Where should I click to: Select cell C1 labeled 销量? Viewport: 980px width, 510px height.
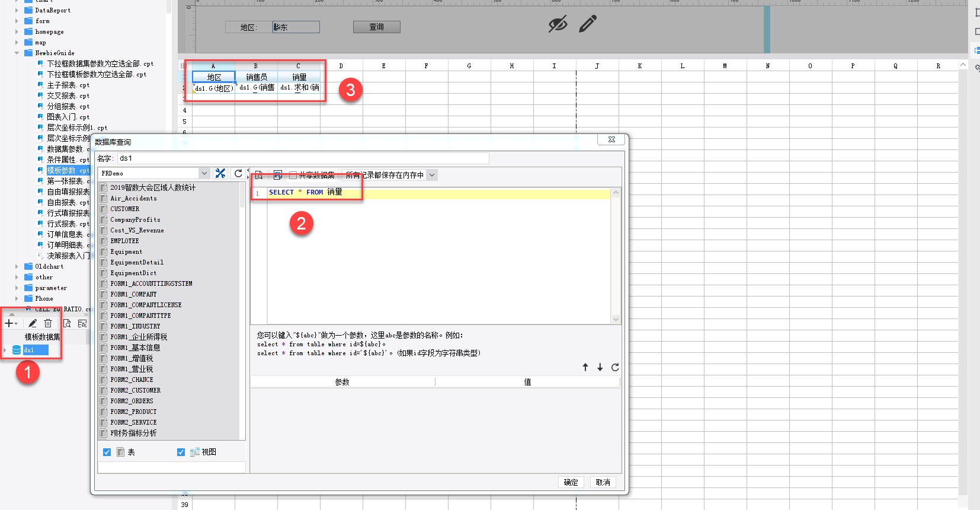click(x=299, y=77)
